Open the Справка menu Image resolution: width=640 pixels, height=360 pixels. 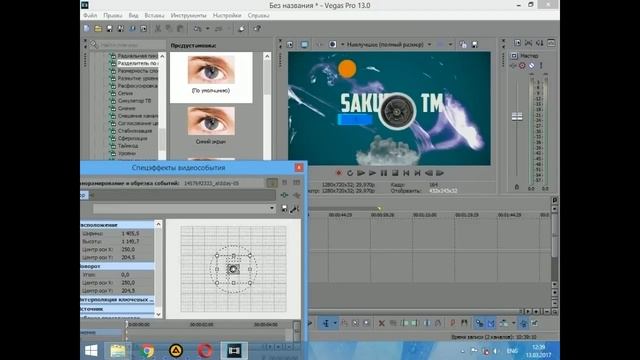click(258, 16)
